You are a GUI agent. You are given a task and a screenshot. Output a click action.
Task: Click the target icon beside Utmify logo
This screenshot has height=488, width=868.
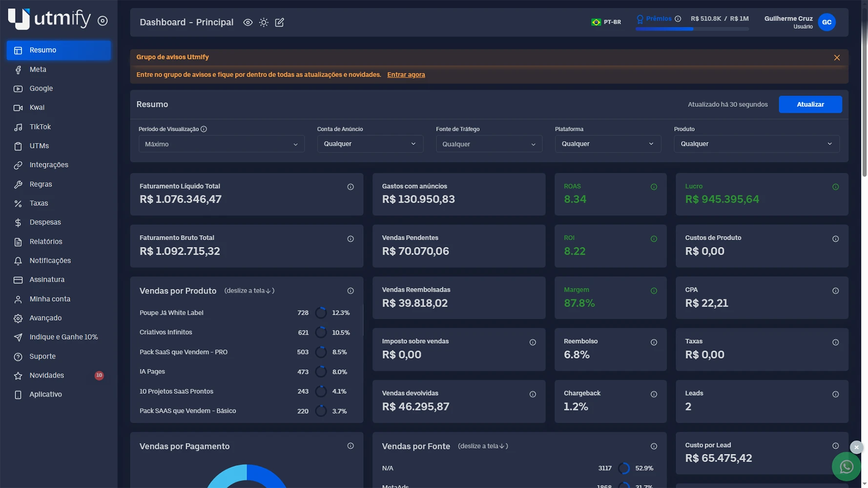click(x=103, y=21)
